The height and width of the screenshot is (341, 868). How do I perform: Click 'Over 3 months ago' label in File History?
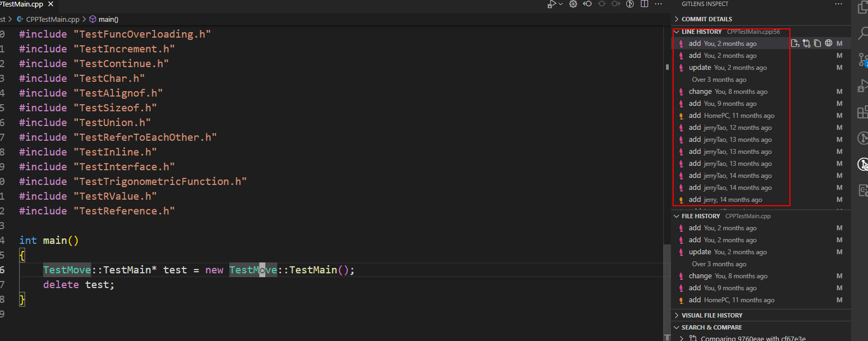click(x=719, y=264)
